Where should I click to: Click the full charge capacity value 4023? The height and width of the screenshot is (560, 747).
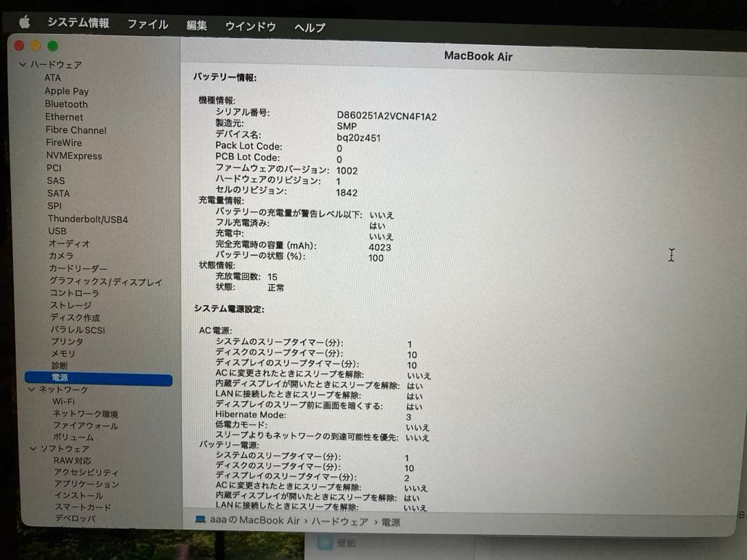click(380, 247)
